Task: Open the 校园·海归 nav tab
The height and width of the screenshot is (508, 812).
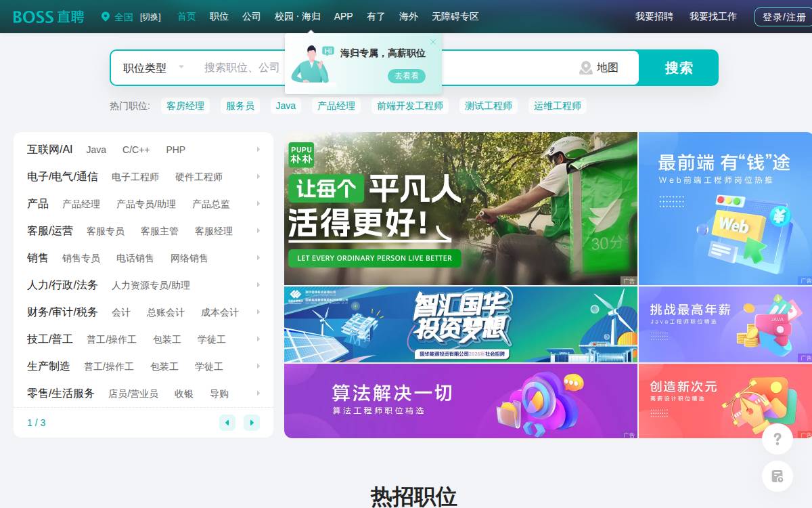Action: [x=298, y=16]
